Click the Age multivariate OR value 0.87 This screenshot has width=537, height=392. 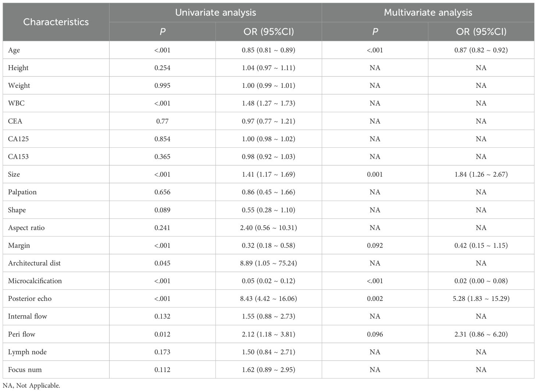click(x=481, y=50)
